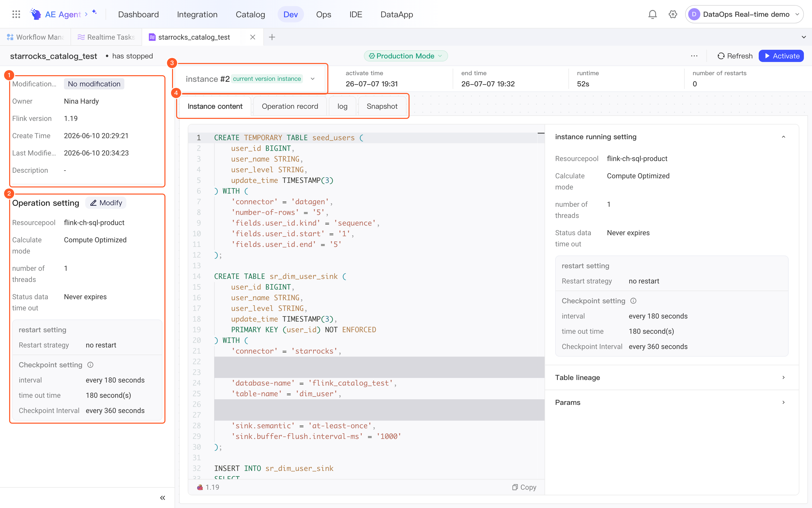Image resolution: width=812 pixels, height=508 pixels.
Task: Copy the instance SQL code
Action: click(x=524, y=487)
